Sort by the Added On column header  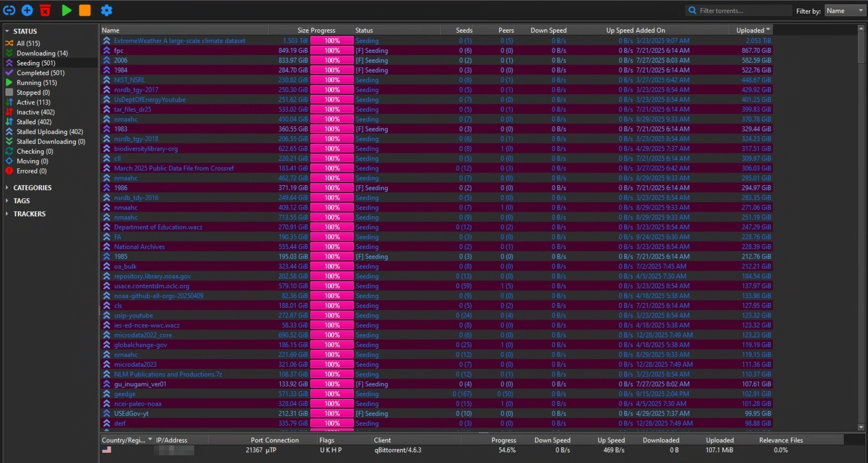[650, 30]
